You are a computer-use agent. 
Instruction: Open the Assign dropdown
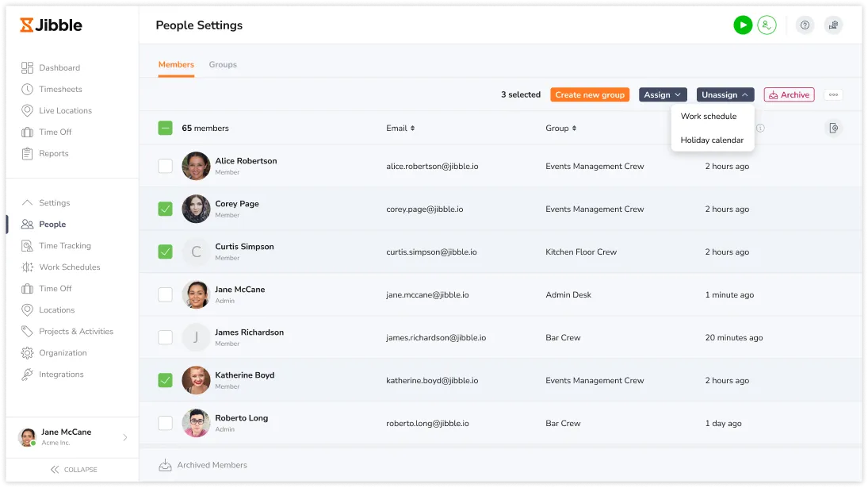[662, 95]
